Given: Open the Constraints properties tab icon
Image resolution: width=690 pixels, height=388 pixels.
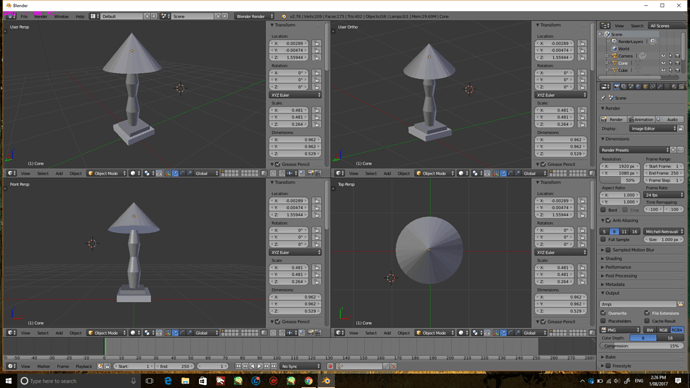Looking at the screenshot, I should (653, 87).
